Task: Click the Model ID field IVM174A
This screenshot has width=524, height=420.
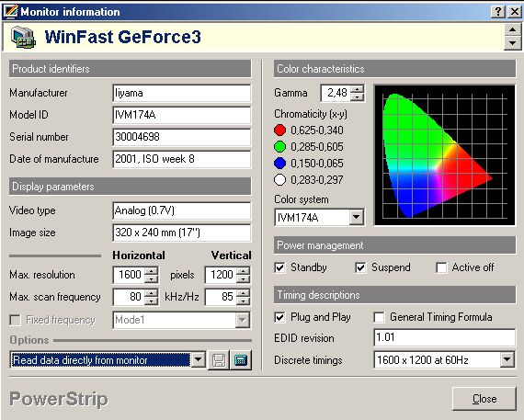Action: [x=181, y=115]
